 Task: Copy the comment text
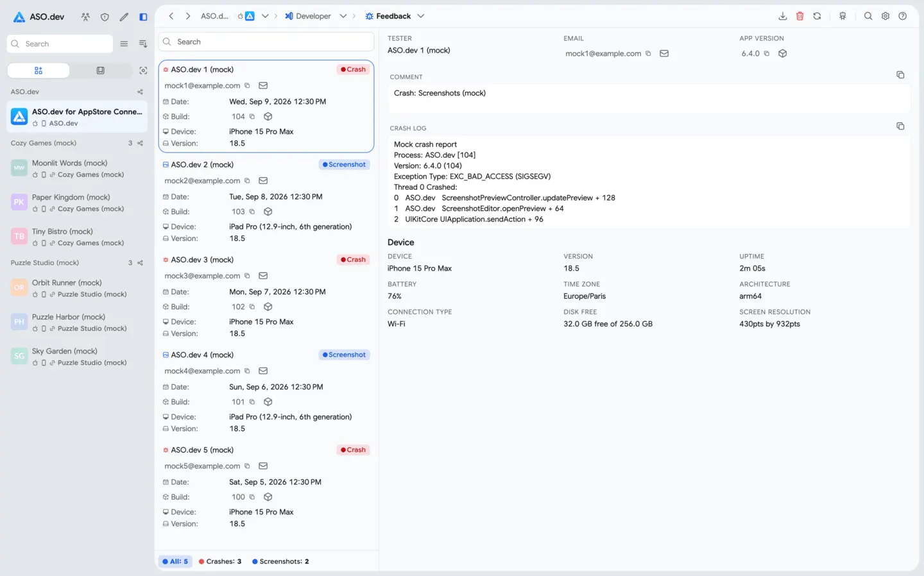(x=900, y=75)
